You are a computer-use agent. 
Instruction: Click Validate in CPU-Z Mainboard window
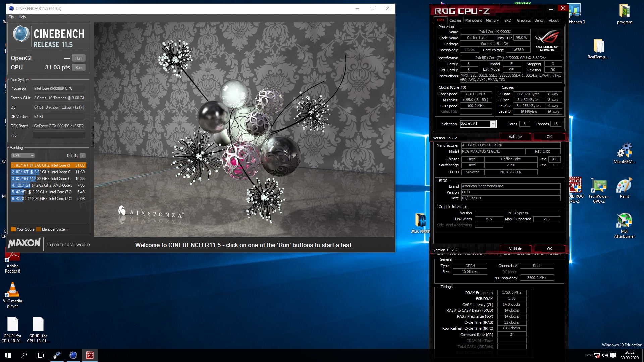coord(516,249)
